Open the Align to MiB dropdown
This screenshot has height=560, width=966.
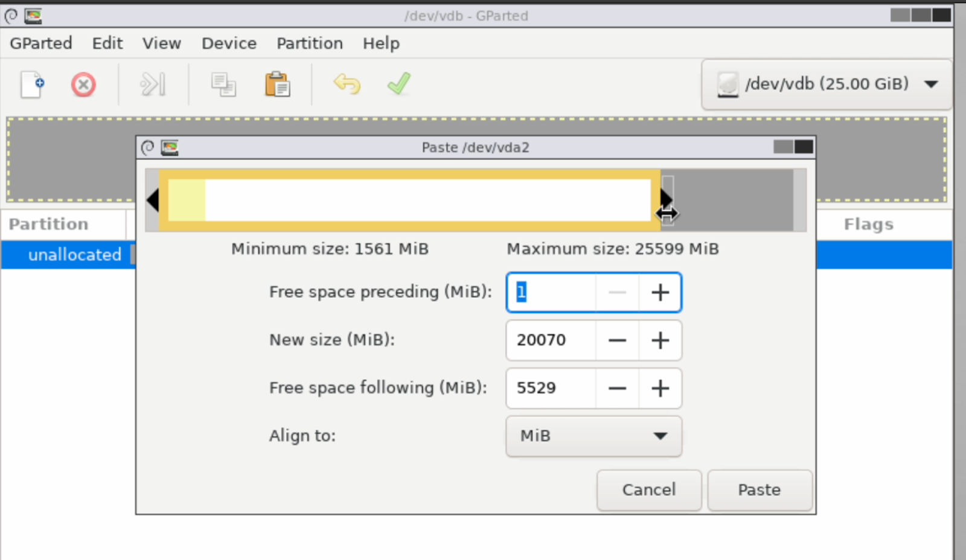click(x=594, y=436)
